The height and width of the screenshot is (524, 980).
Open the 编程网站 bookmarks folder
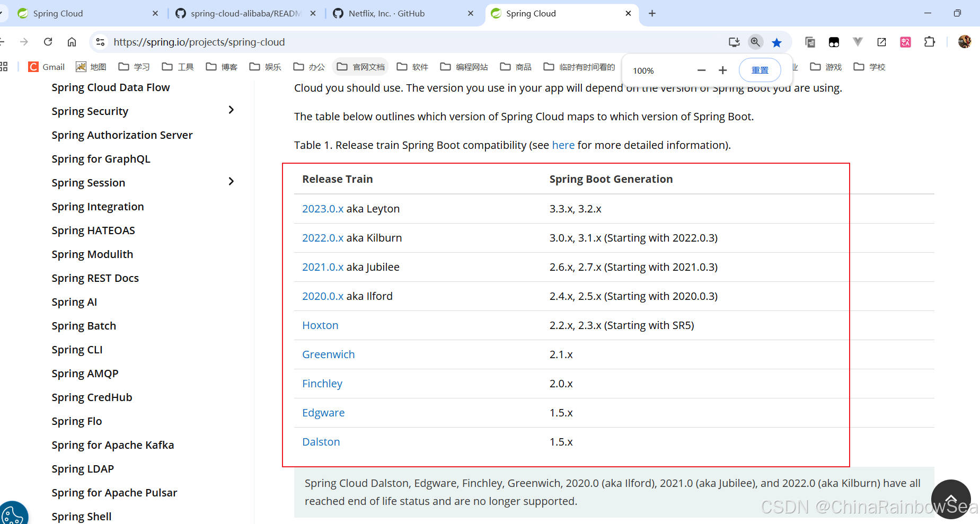(464, 67)
